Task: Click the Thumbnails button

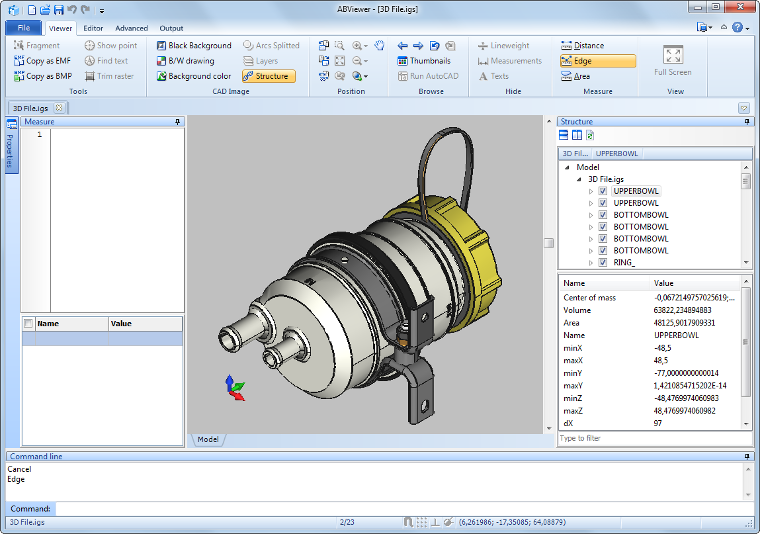Action: coord(424,61)
